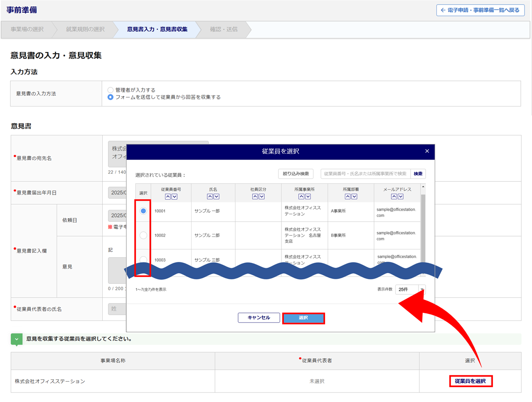The width and height of the screenshot is (532, 402).
Task: Close the 従業員を選択 dialog
Action: click(x=427, y=151)
